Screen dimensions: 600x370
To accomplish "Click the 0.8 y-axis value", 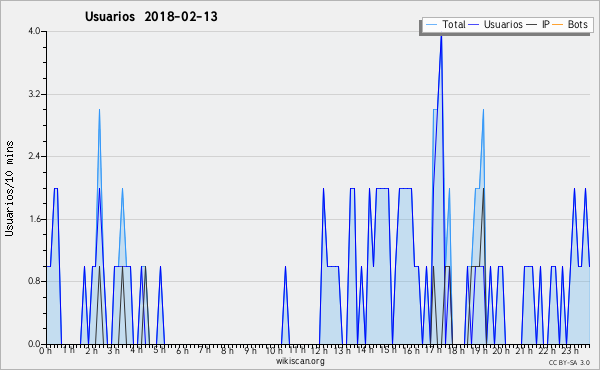I will 34,282.
